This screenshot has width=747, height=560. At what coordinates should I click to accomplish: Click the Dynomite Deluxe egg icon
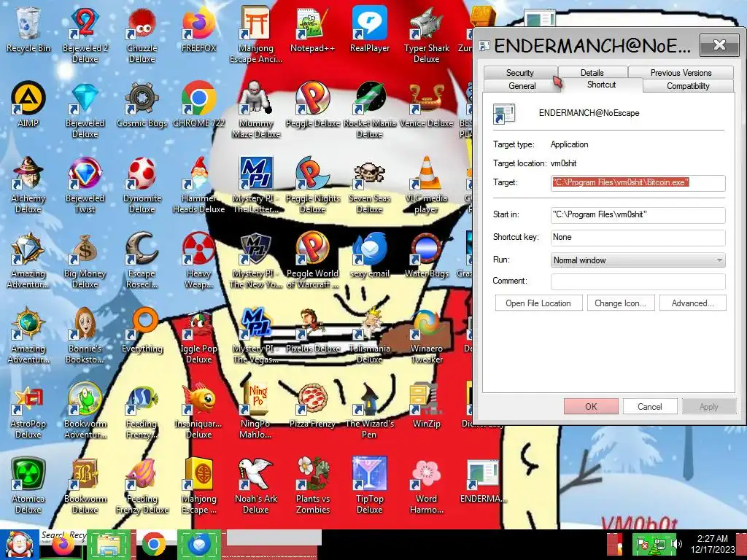(142, 184)
